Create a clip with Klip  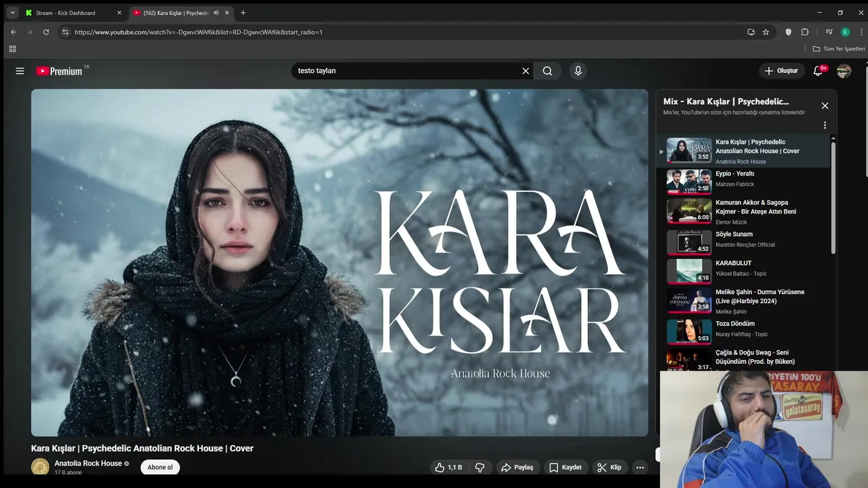[x=609, y=468]
